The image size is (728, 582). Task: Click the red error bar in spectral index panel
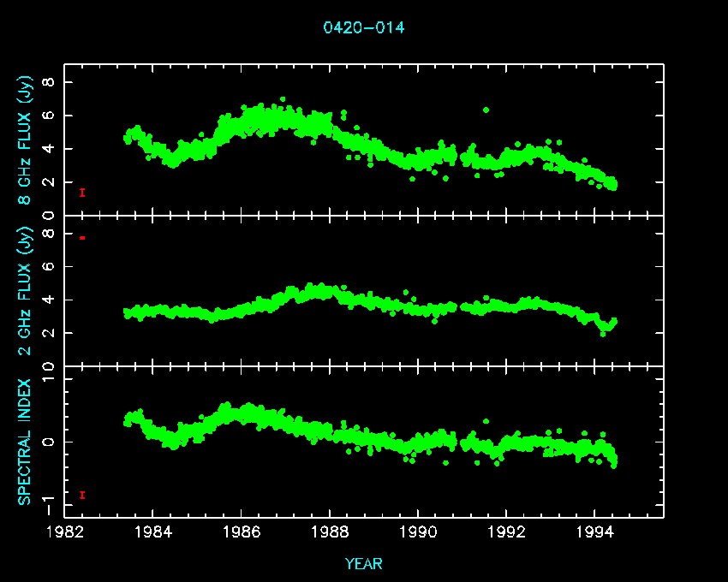click(82, 495)
